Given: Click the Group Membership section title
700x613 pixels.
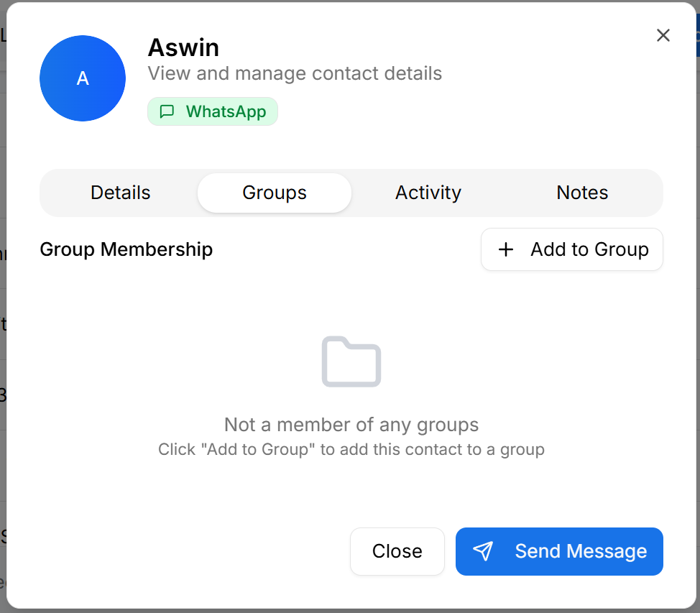Looking at the screenshot, I should click(x=126, y=249).
